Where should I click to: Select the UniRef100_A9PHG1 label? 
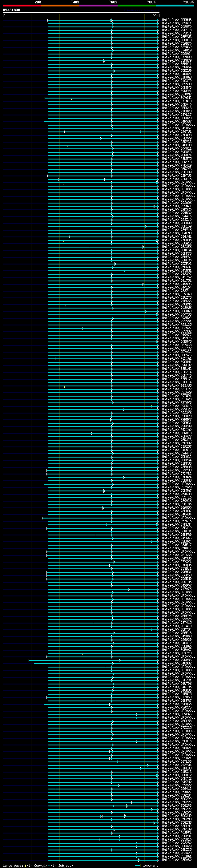click(177, 423)
